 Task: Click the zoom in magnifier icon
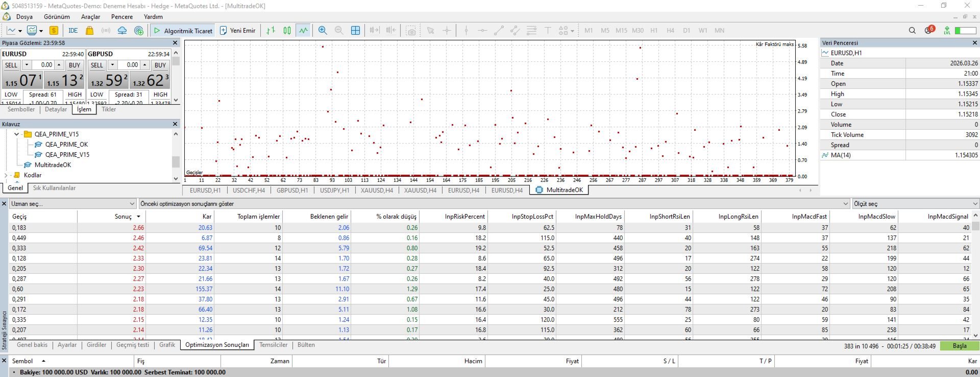(x=323, y=31)
